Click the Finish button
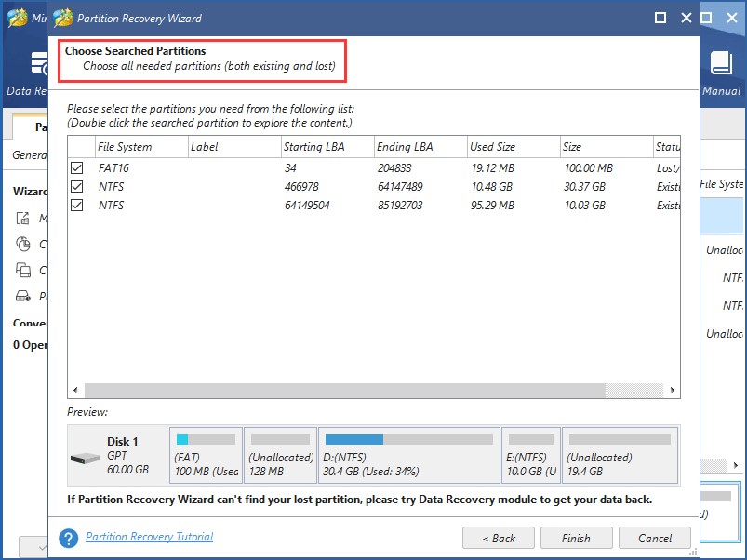747x560 pixels. (x=576, y=538)
